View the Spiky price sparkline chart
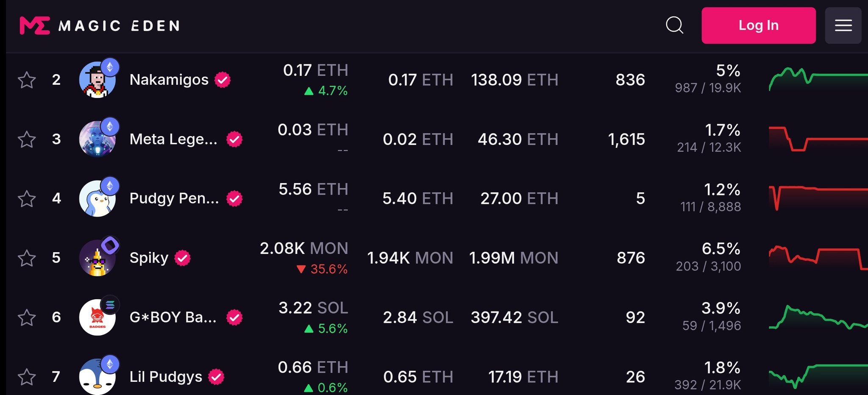The width and height of the screenshot is (868, 395). click(818, 258)
